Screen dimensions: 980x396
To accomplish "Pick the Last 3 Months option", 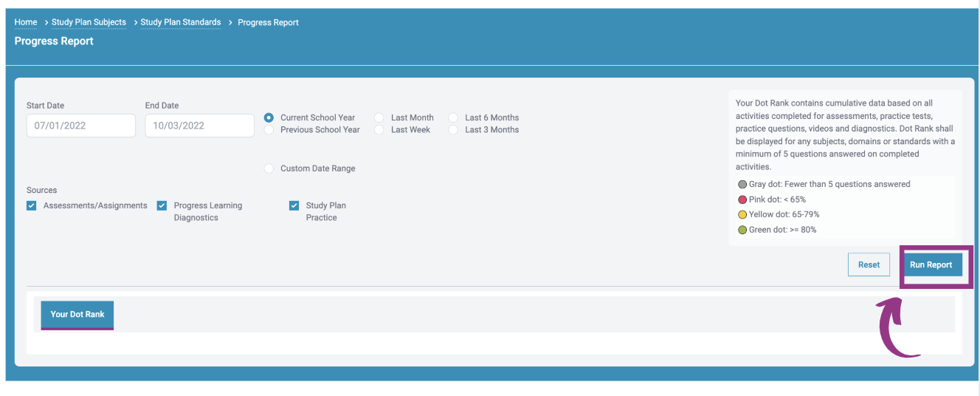I will pyautogui.click(x=453, y=129).
